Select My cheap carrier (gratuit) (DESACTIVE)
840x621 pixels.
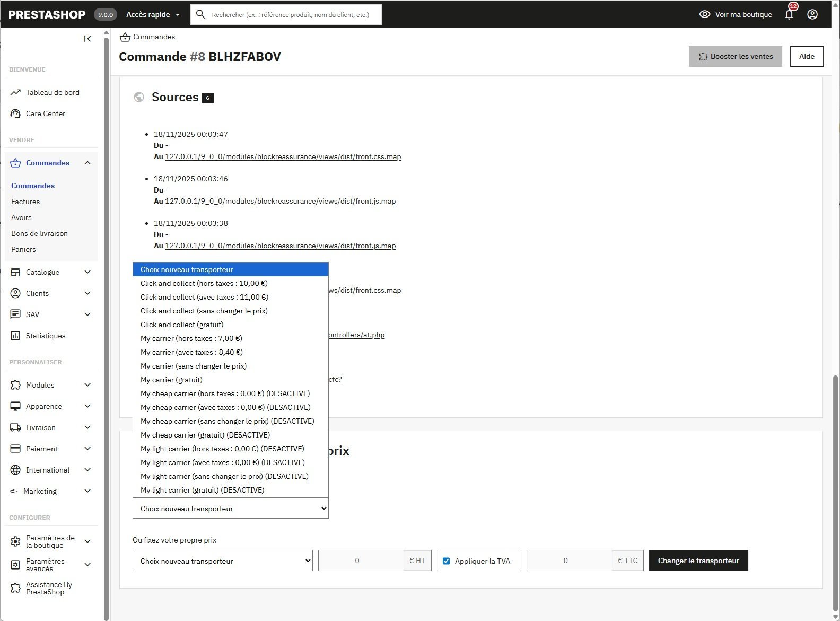pos(231,435)
